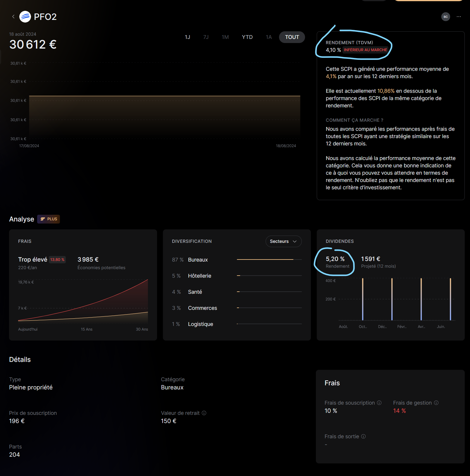Screen dimensions: 470x476
Task: Click the Oct.. dividend bar in chart
Action: click(x=363, y=299)
